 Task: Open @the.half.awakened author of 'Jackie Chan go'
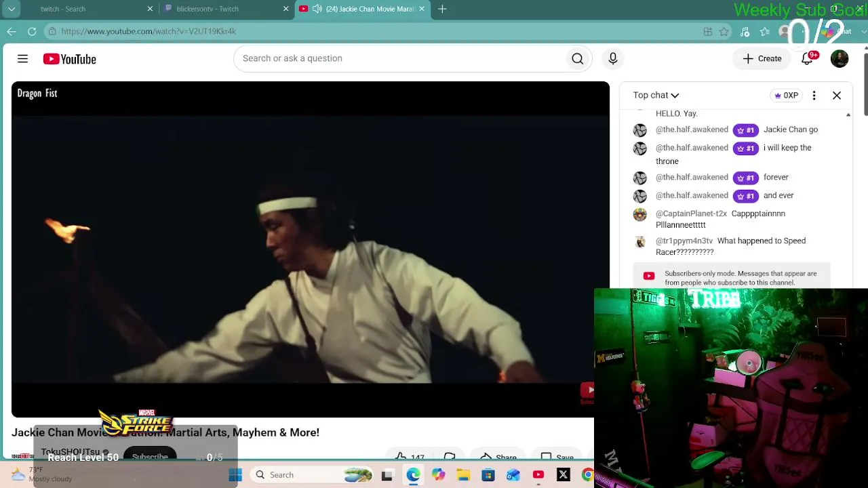pos(692,129)
